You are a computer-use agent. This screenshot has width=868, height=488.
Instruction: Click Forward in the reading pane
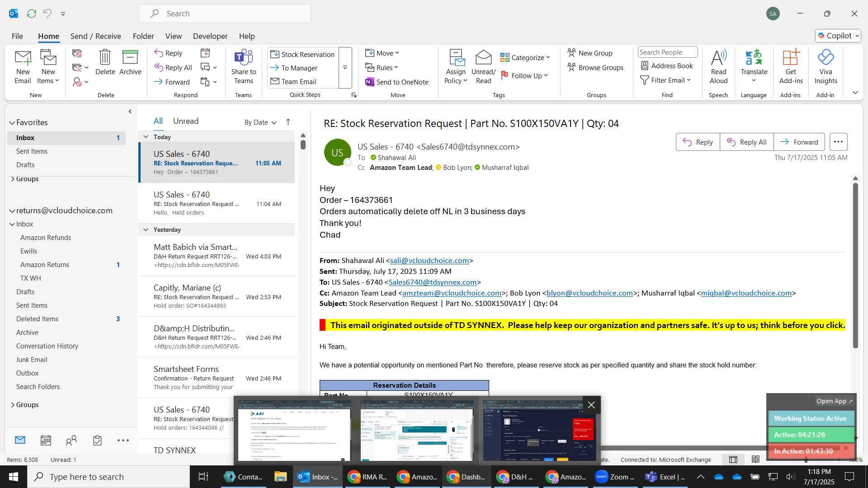pos(799,142)
